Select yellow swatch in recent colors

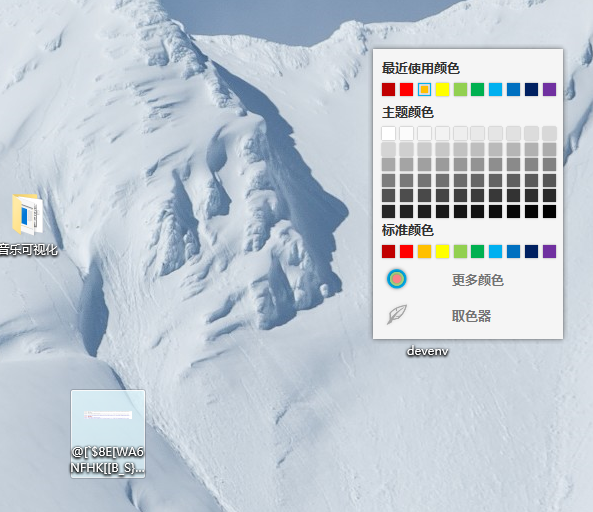pyautogui.click(x=442, y=90)
